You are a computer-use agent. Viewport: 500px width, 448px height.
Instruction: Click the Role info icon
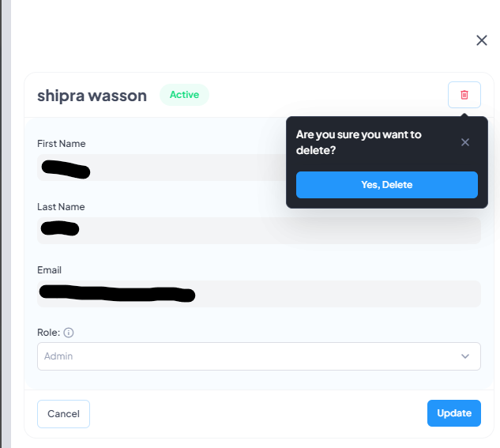point(69,333)
